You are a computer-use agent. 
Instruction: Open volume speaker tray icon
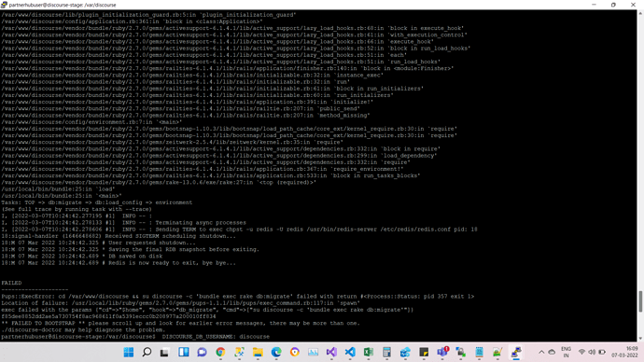(592, 352)
